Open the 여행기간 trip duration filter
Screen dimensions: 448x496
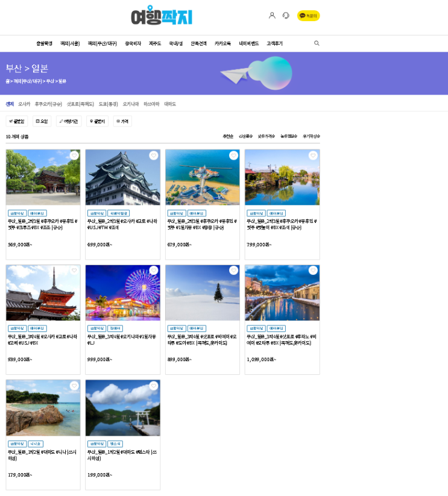69,121
